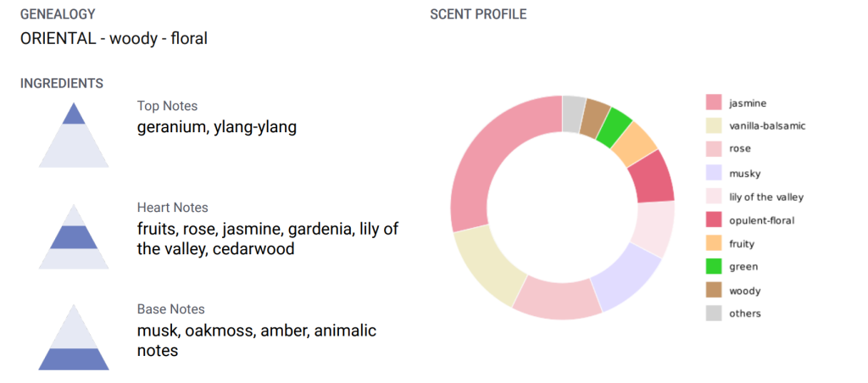Click the musky legend color square
The image size is (868, 383).
714,173
